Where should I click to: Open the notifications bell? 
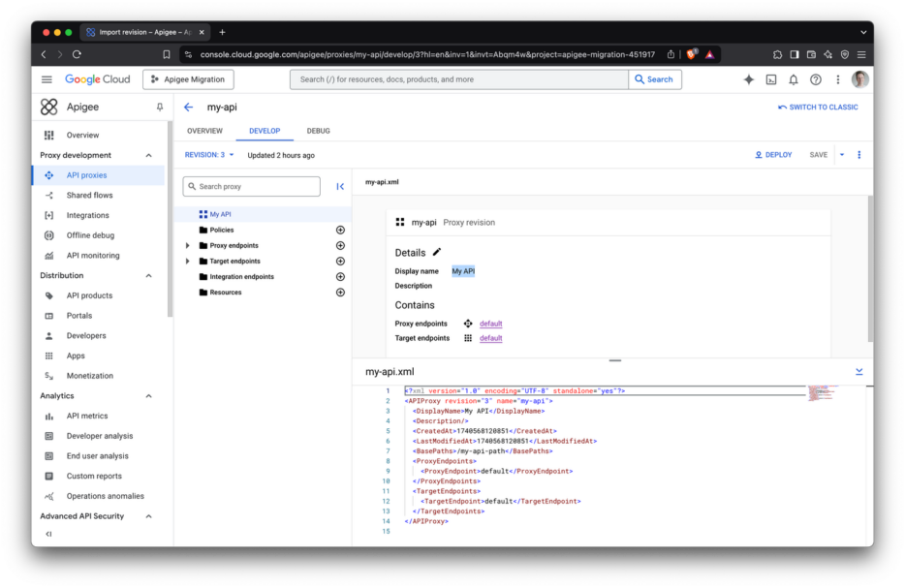794,79
